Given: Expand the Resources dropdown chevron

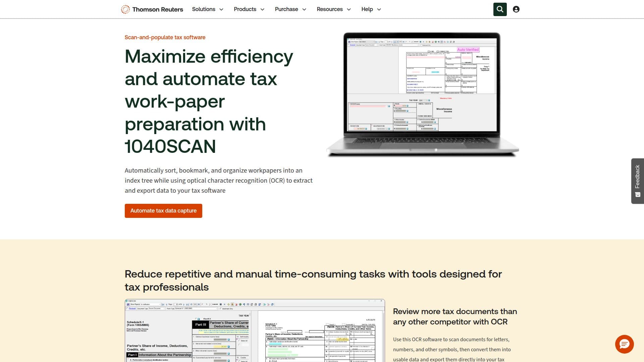Looking at the screenshot, I should 349,9.
